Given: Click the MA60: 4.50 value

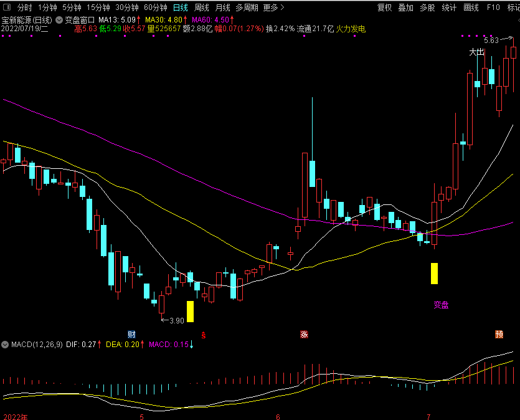Looking at the screenshot, I should (x=210, y=20).
